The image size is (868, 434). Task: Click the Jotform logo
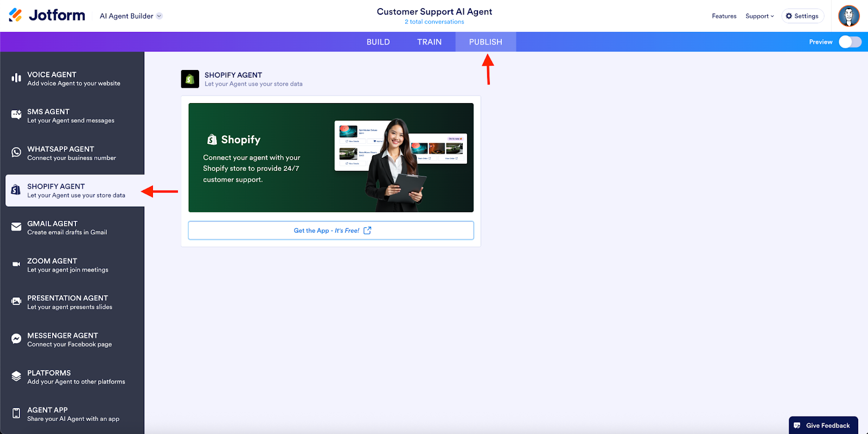[x=47, y=15]
